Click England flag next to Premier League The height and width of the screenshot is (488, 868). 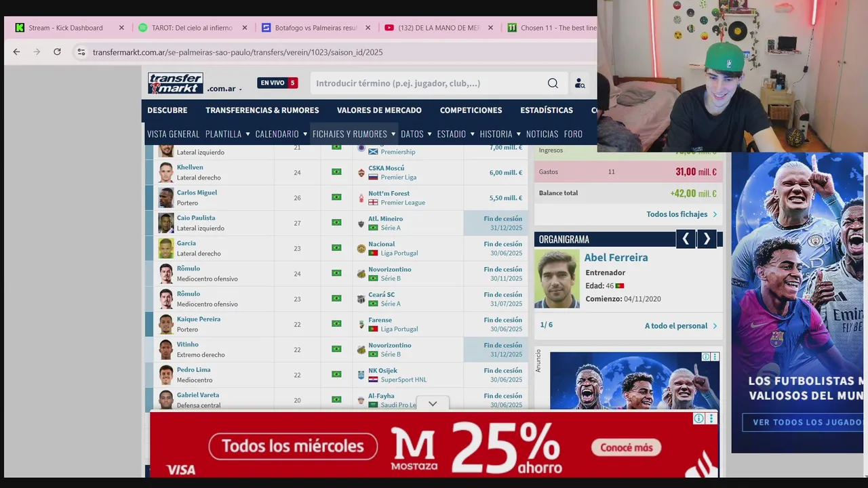click(x=373, y=203)
